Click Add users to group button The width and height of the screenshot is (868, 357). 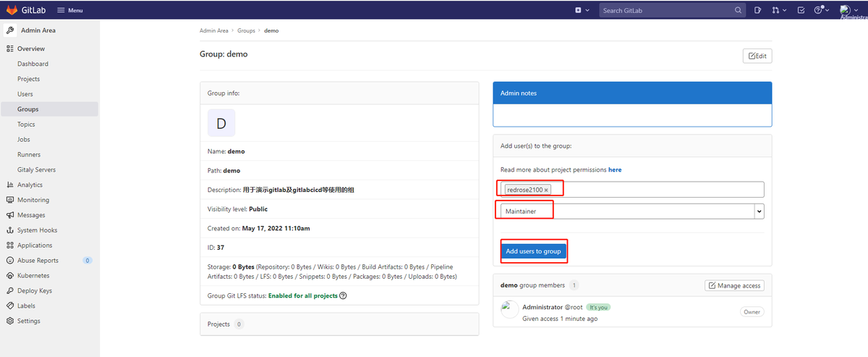(533, 251)
